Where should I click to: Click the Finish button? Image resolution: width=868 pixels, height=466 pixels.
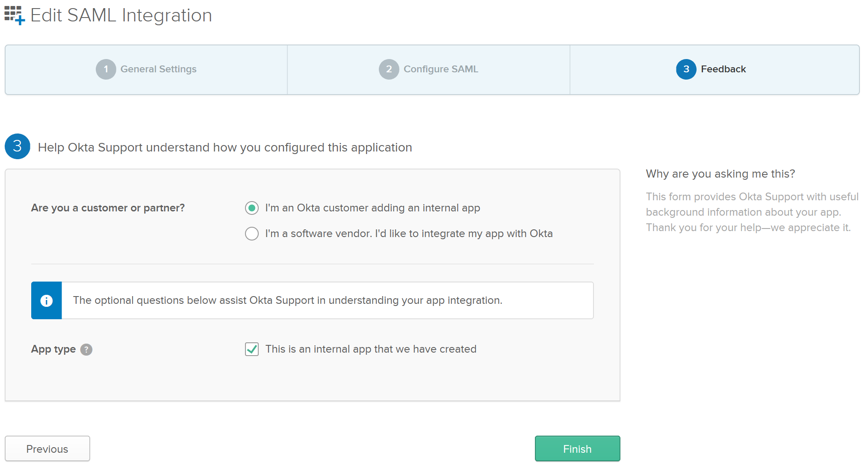(x=578, y=449)
